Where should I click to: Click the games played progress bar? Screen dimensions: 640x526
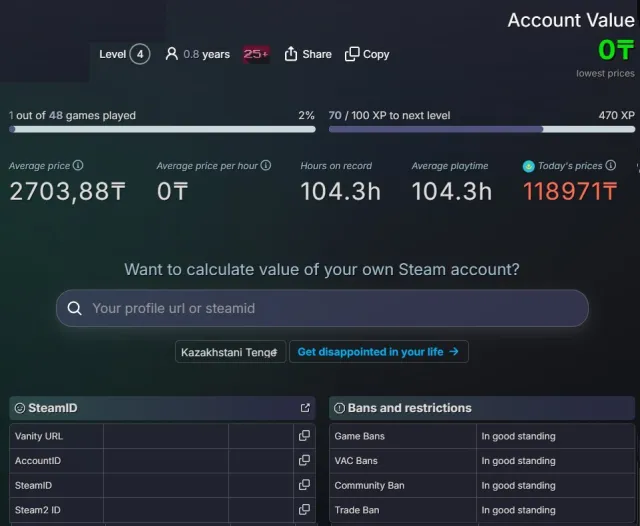[162, 129]
